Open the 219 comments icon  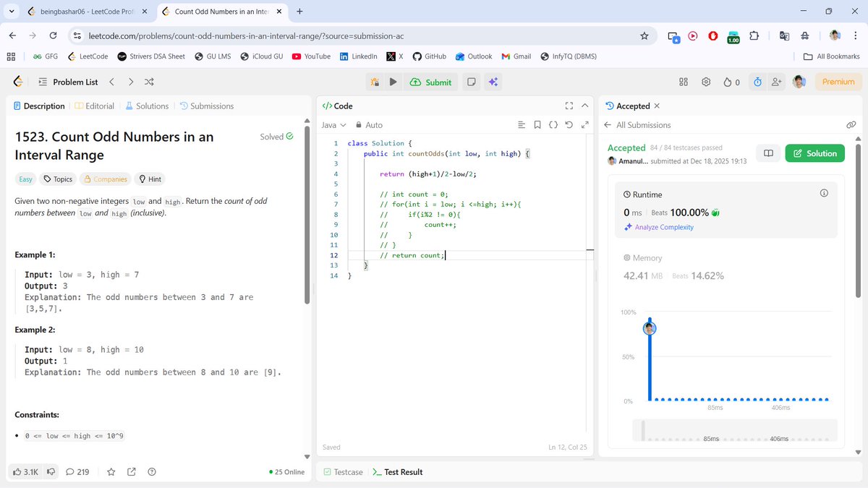tap(77, 472)
